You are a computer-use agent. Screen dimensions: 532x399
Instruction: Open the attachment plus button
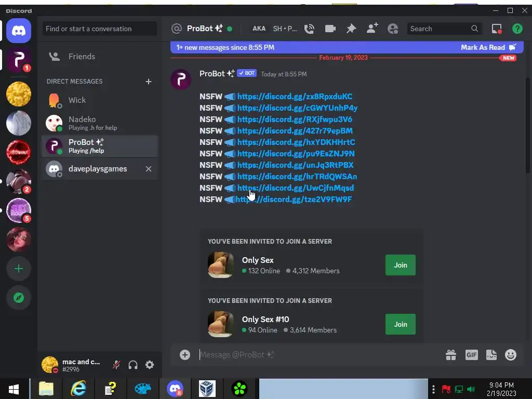coord(185,355)
